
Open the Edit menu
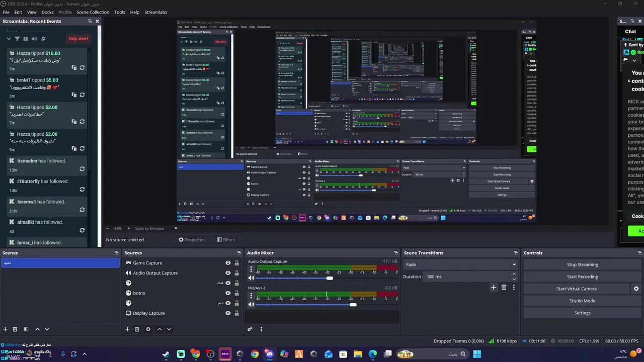18,12
